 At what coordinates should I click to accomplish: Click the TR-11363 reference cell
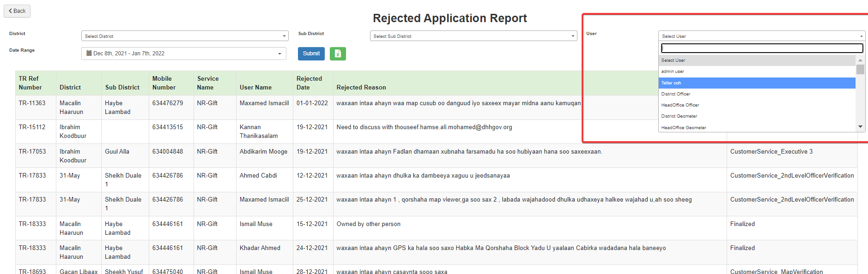pos(32,103)
